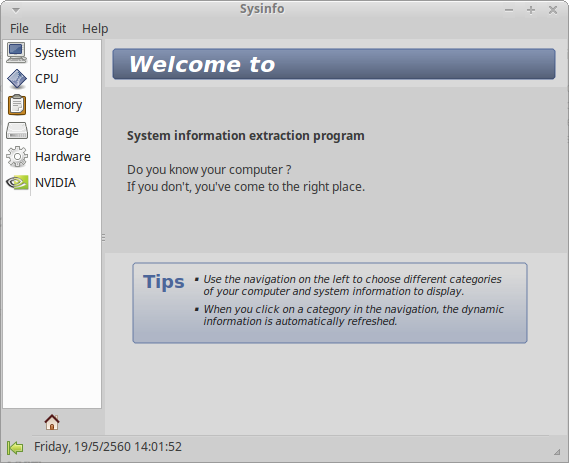Open the window menu arrow in the title bar
569x463 pixels.
[x=16, y=10]
